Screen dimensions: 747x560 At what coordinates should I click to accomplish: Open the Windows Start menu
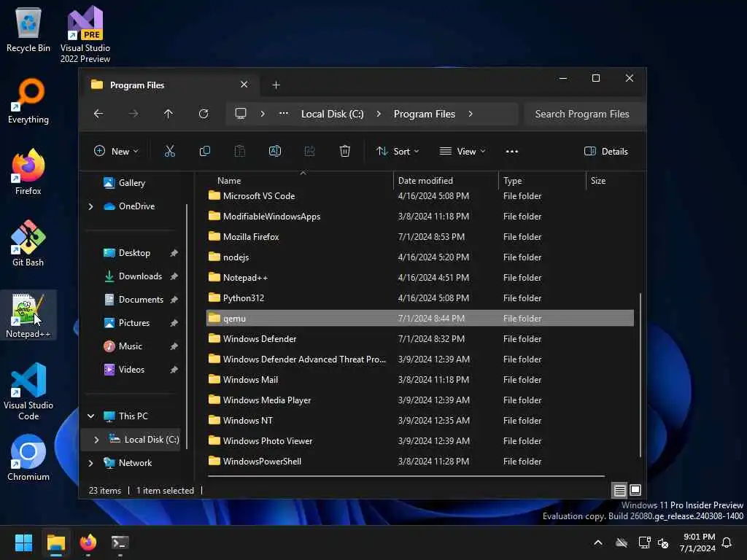coord(23,542)
